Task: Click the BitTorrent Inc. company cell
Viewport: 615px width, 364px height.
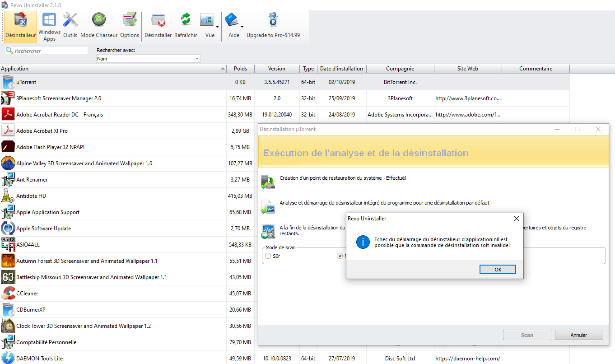Action: (400, 82)
